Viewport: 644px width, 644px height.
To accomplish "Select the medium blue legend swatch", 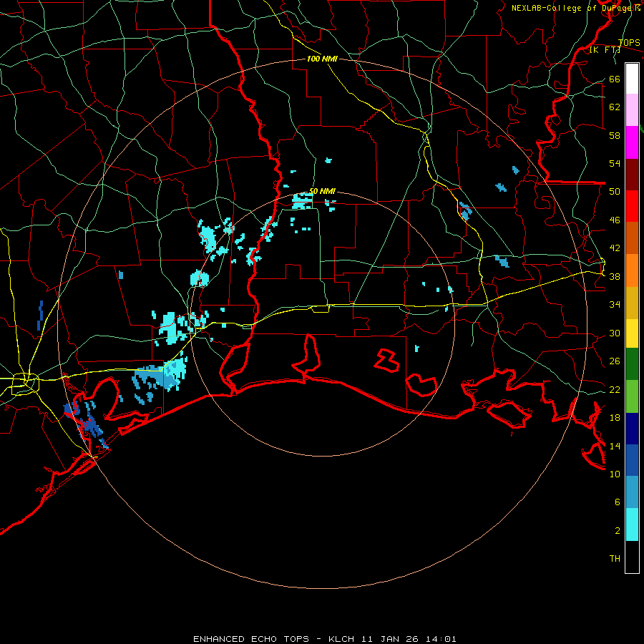I will pyautogui.click(x=632, y=460).
